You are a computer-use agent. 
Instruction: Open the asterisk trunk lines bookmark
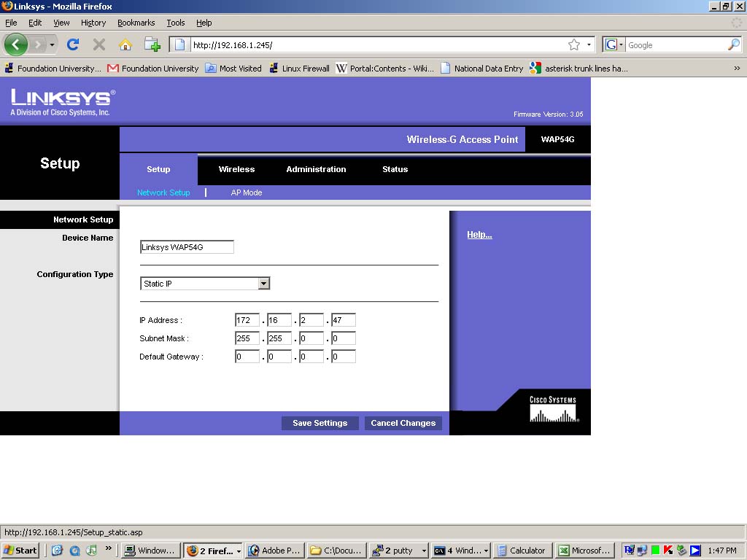(x=578, y=68)
